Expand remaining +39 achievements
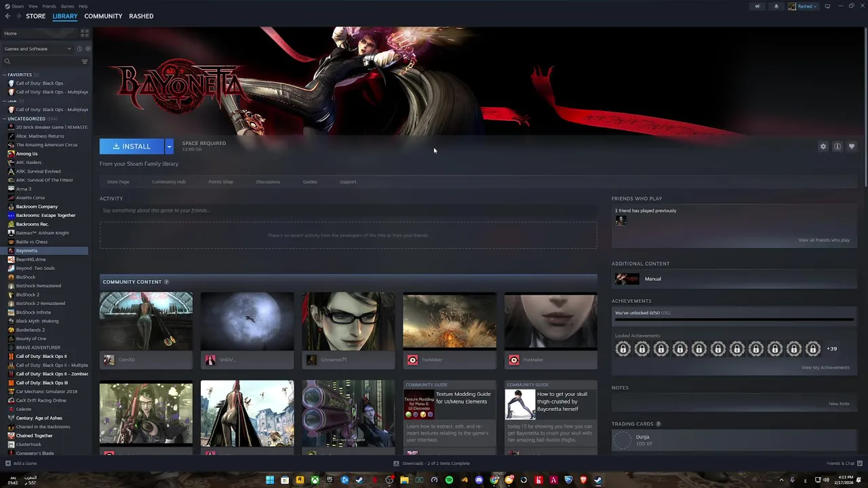868x488 pixels. click(x=831, y=349)
